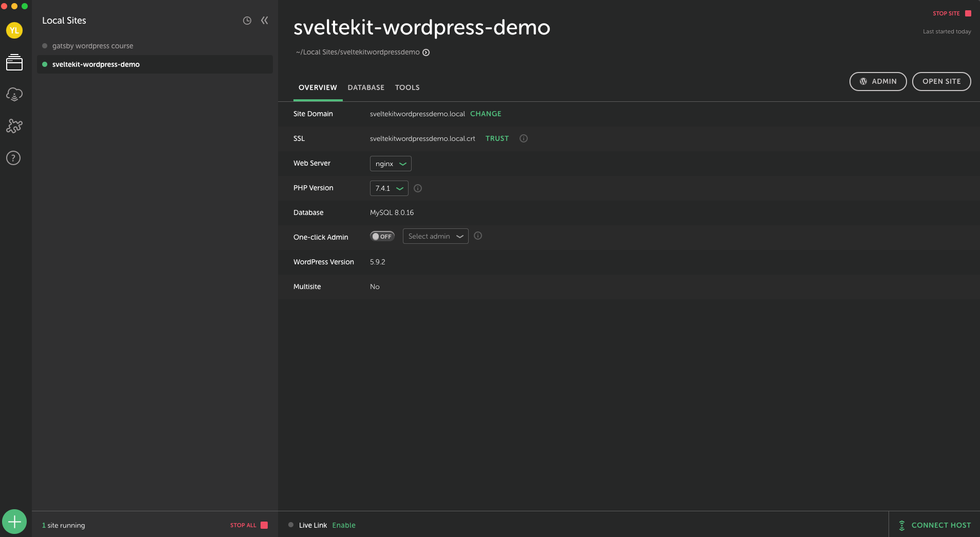The width and height of the screenshot is (980, 537).
Task: Click the Connect Host label
Action: click(941, 525)
